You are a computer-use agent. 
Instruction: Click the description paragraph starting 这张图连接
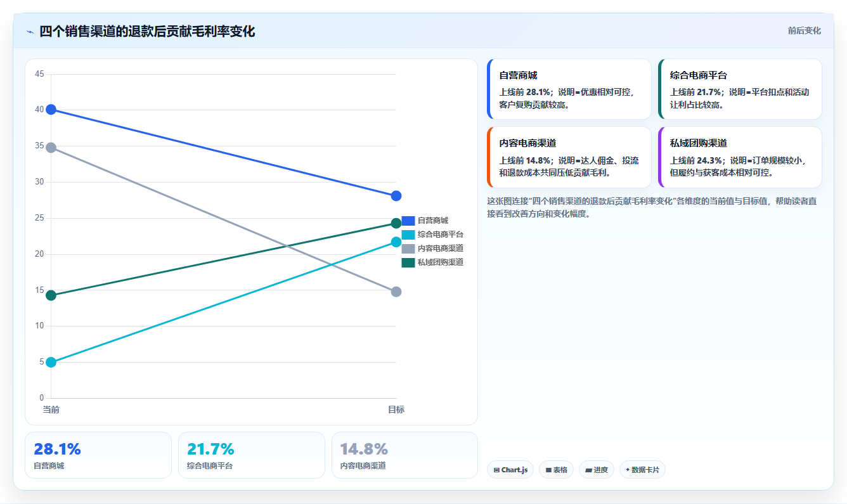(x=652, y=207)
